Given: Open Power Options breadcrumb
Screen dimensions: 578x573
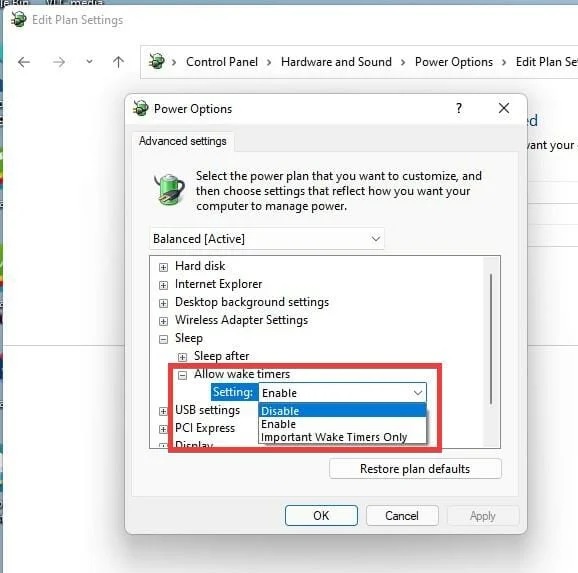Looking at the screenshot, I should [454, 62].
